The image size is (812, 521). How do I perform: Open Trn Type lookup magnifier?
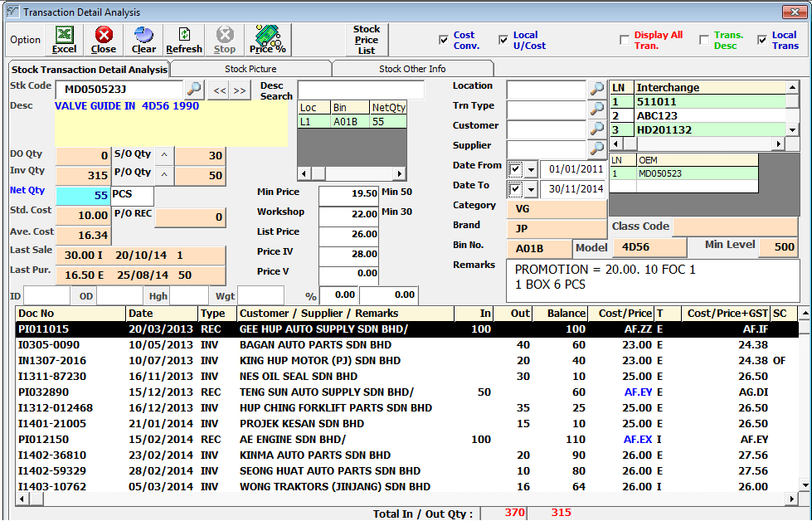(x=596, y=109)
